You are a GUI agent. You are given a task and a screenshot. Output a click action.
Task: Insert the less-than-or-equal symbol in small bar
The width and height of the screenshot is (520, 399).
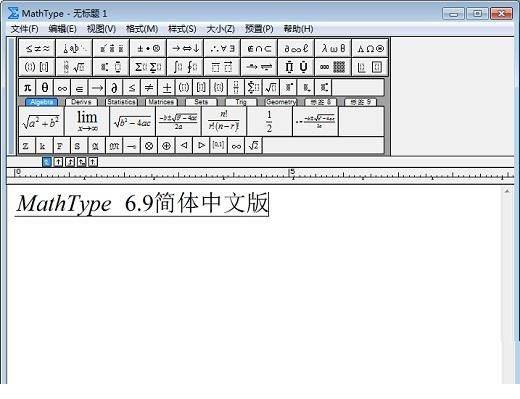point(131,88)
